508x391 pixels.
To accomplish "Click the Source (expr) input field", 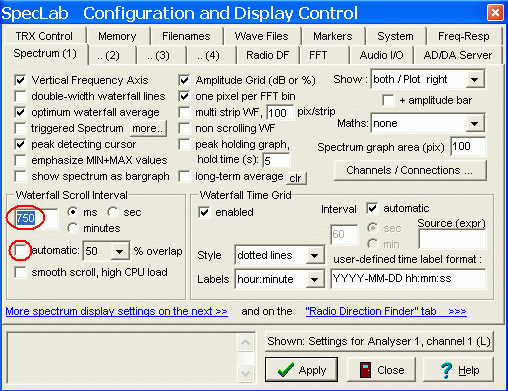I will coord(452,239).
